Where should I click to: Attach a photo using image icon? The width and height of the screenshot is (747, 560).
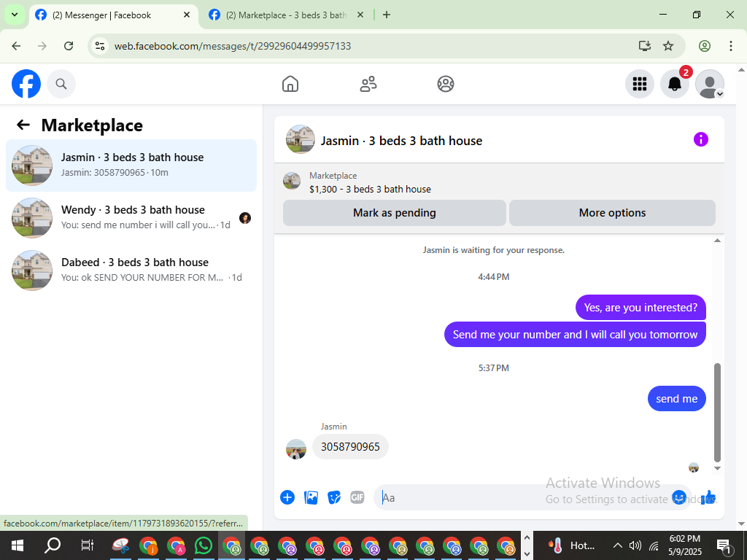(311, 497)
